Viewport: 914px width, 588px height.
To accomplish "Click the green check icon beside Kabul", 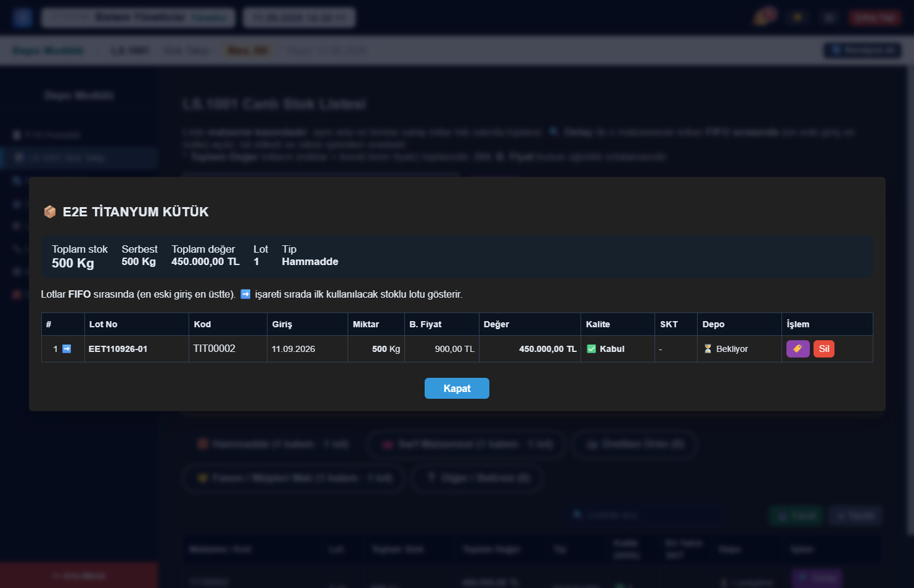I will [x=592, y=349].
